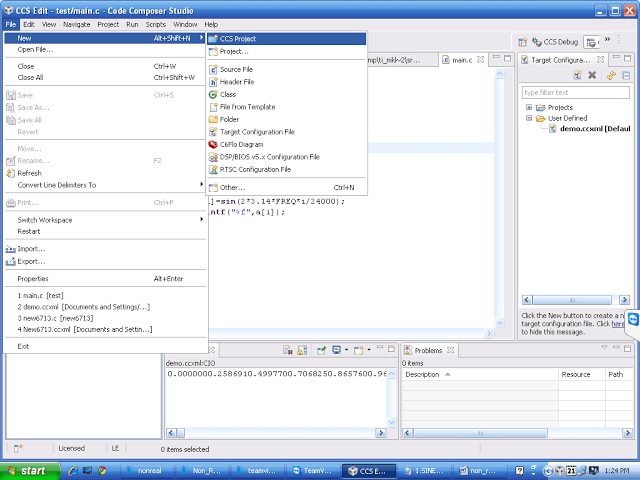The width and height of the screenshot is (640, 480).
Task: Select CCS Project in the New submenu
Action: click(x=287, y=39)
